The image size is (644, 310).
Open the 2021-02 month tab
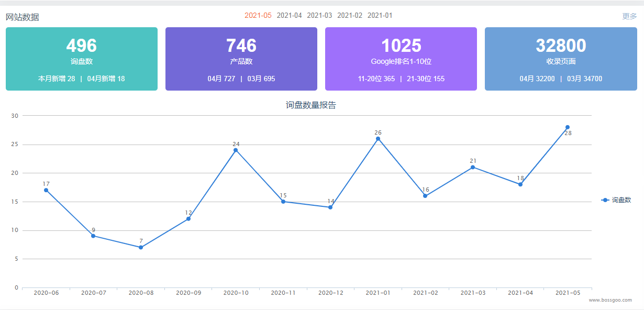(x=350, y=16)
